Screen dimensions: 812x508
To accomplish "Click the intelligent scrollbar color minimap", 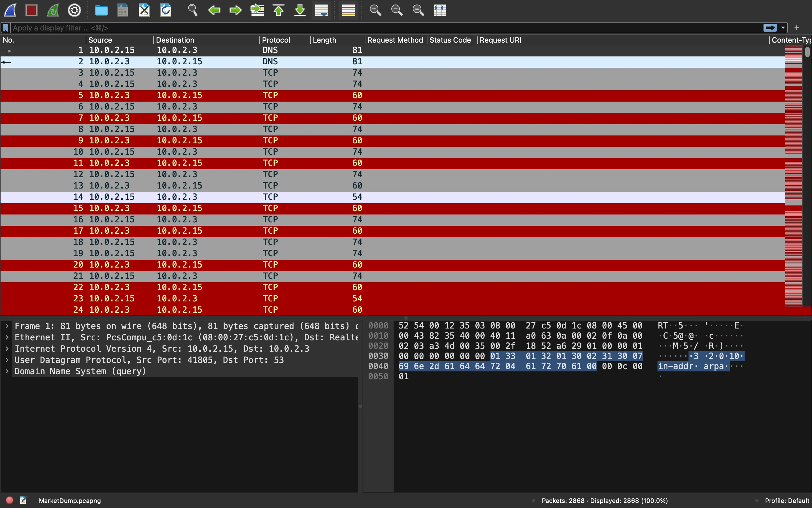I will [794, 176].
